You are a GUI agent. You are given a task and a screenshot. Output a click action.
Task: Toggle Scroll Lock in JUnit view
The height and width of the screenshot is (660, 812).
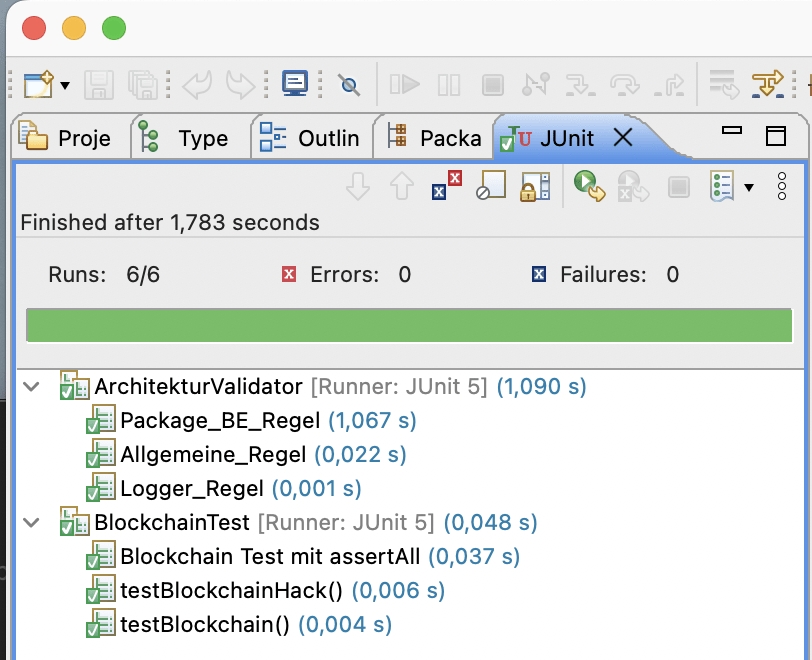528,186
